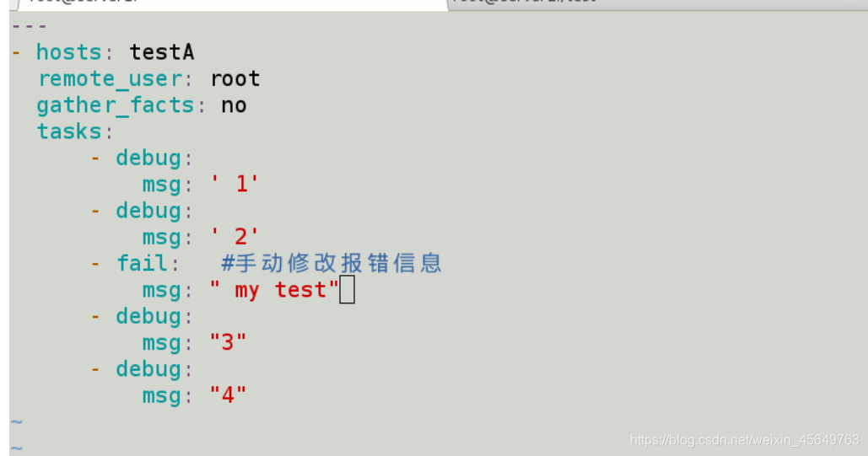
Task: Click the 'hosts:' key
Action: (x=75, y=52)
